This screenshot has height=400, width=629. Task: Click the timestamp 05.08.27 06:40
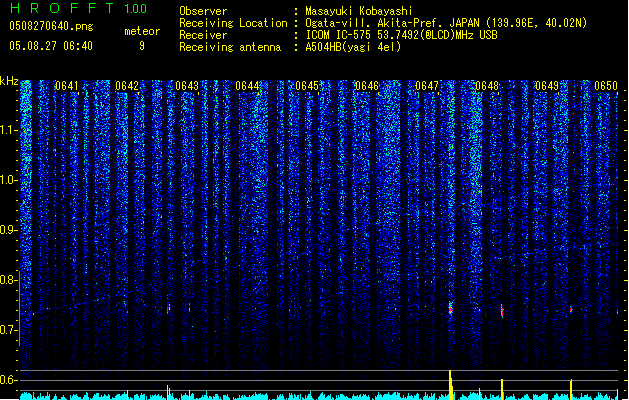51,46
